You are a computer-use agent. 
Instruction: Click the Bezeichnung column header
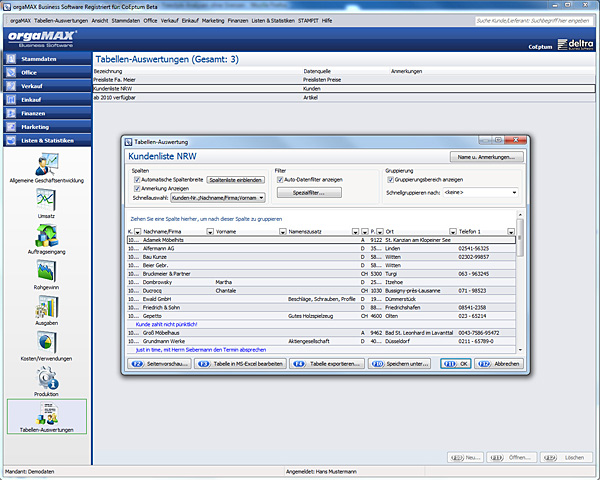click(x=108, y=71)
